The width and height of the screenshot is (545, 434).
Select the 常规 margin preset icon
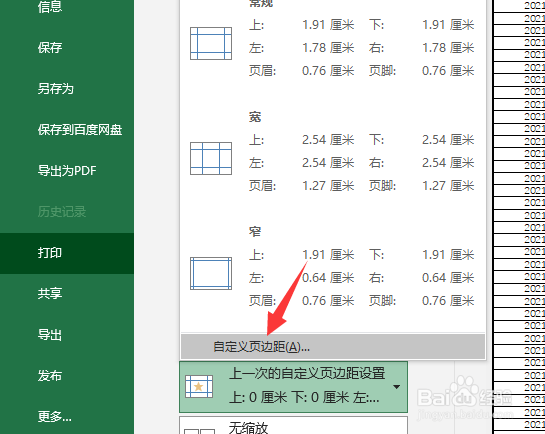click(211, 43)
